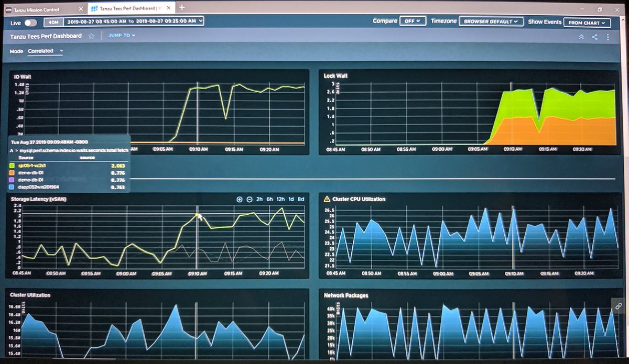Click the sjc05-1-vc2cl legend color swatch
This screenshot has height=364, width=629.
tap(12, 165)
